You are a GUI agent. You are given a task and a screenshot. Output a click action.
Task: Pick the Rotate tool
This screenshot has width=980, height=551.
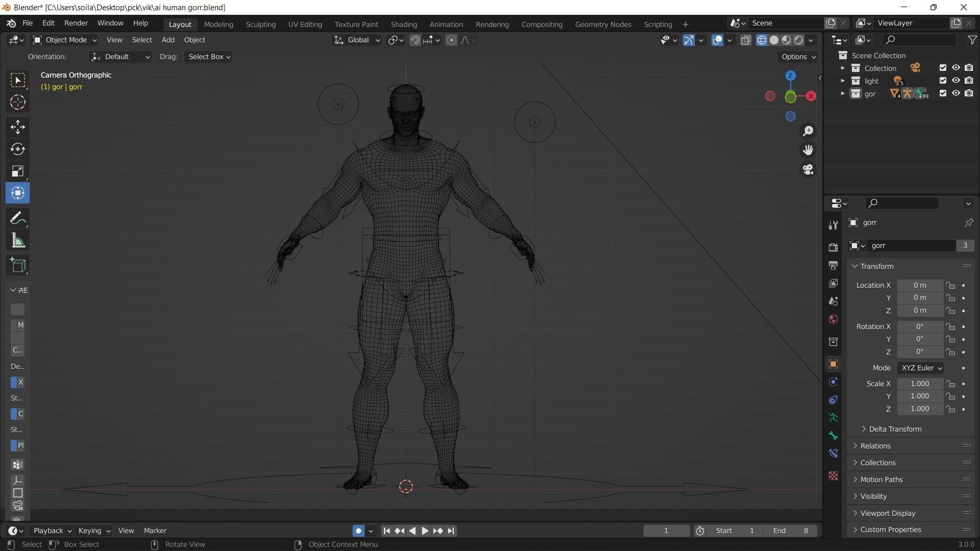(x=18, y=149)
